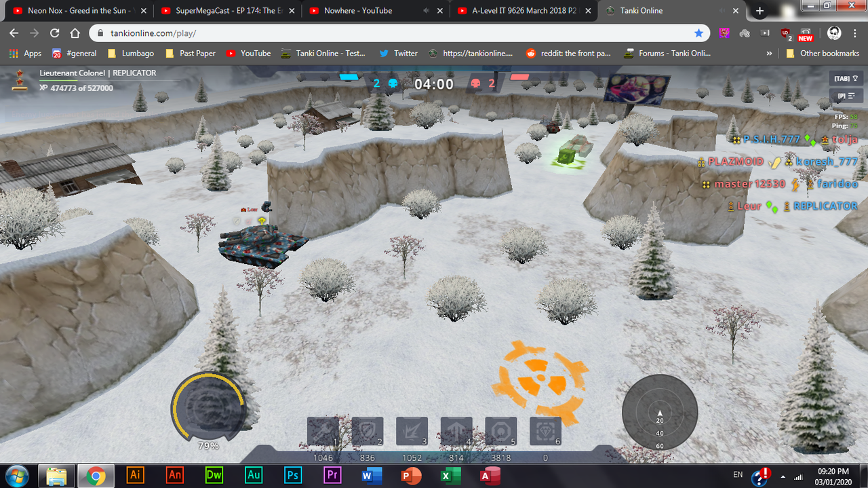Image resolution: width=868 pixels, height=488 pixels.
Task: Switch to Nowhere - YouTube tab
Action: pos(374,11)
